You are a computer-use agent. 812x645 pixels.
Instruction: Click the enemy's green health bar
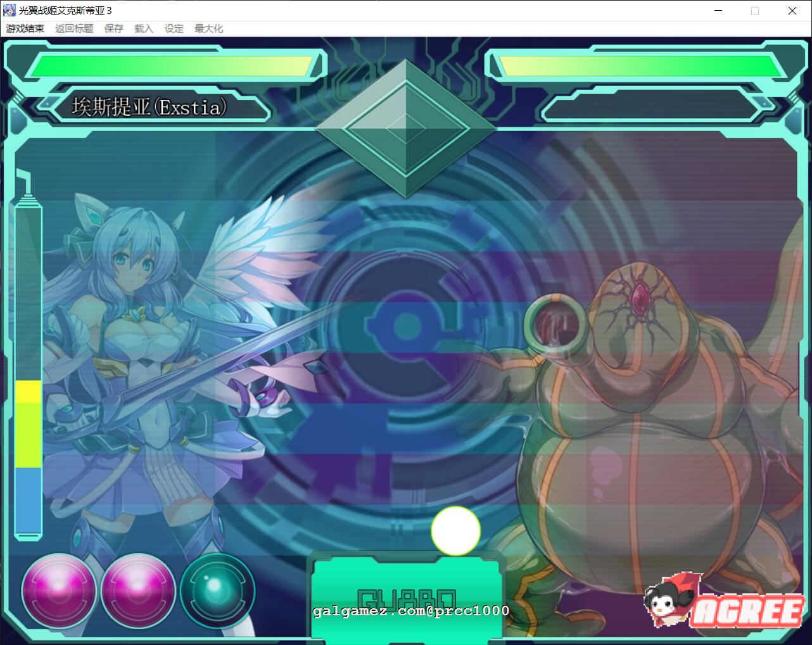(641, 66)
